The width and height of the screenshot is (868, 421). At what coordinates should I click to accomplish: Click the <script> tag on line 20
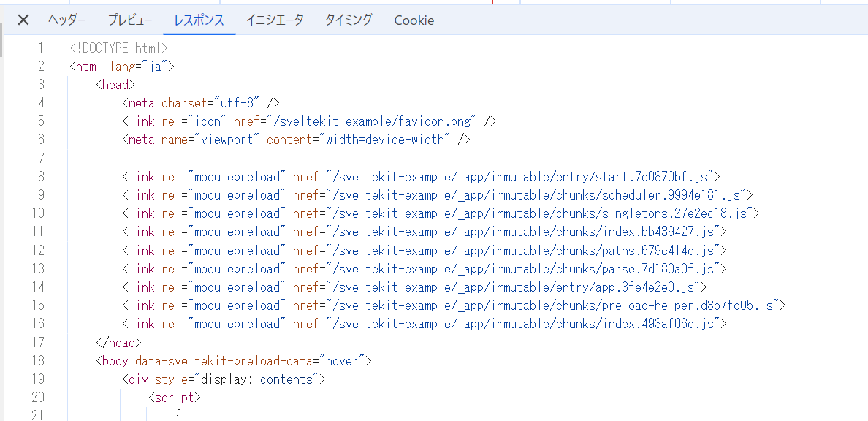[175, 397]
